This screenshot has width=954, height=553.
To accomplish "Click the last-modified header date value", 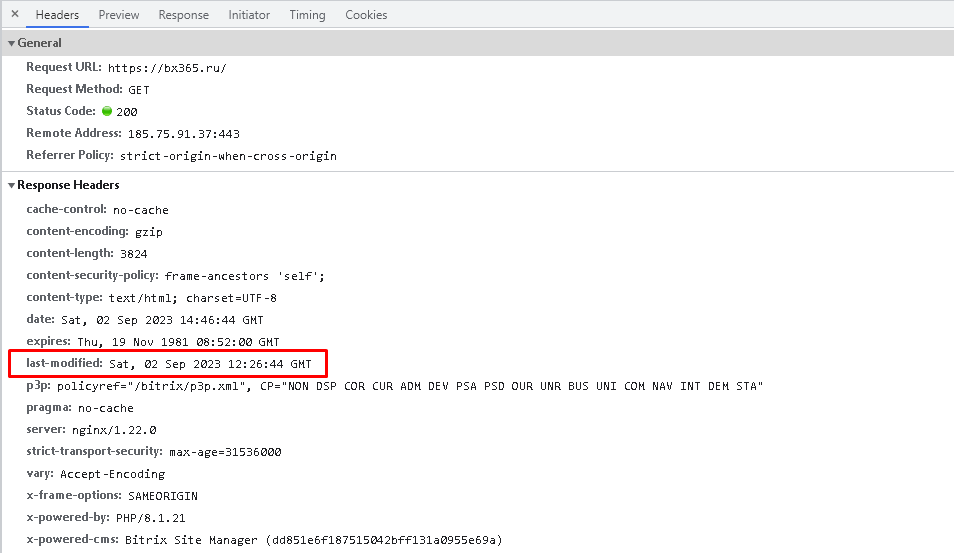I will coord(210,364).
